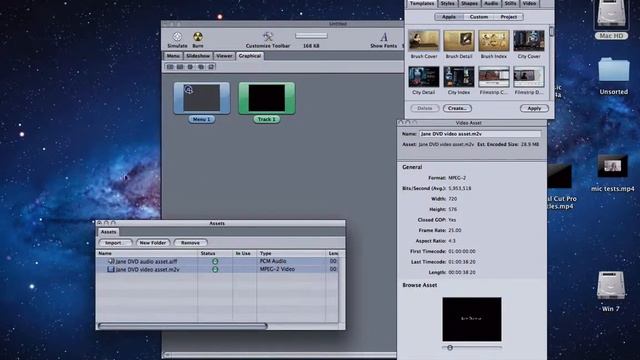This screenshot has width=640, height=360.
Task: Click the Remove button in Assets
Action: click(x=190, y=242)
